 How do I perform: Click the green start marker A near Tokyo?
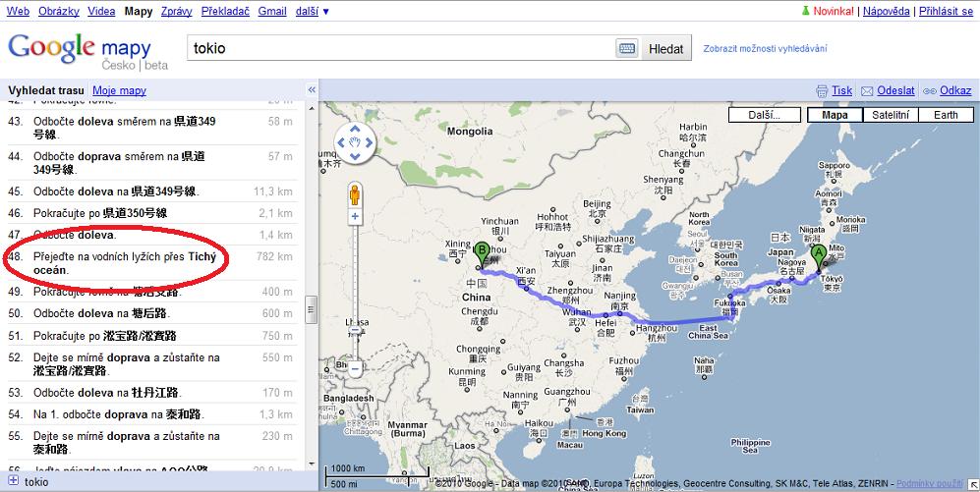point(818,257)
